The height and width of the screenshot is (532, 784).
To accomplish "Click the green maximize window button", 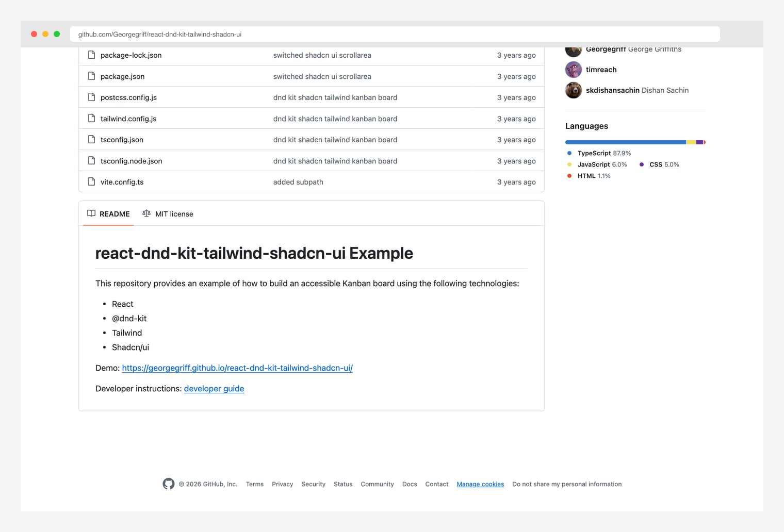I will [x=57, y=34].
